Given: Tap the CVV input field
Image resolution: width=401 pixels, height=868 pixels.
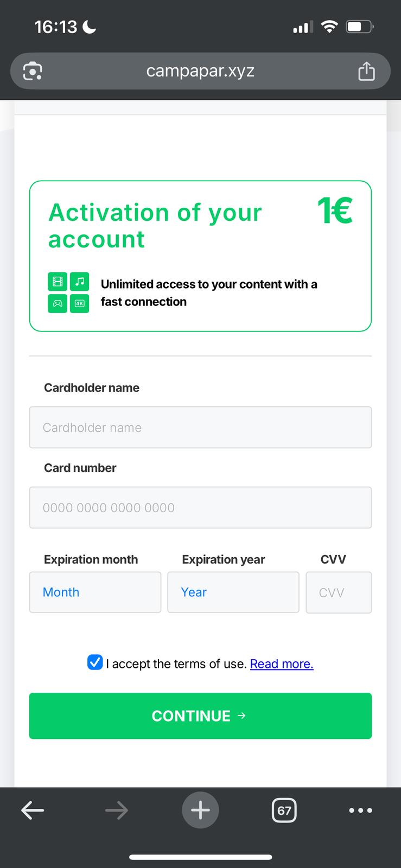Looking at the screenshot, I should click(339, 592).
